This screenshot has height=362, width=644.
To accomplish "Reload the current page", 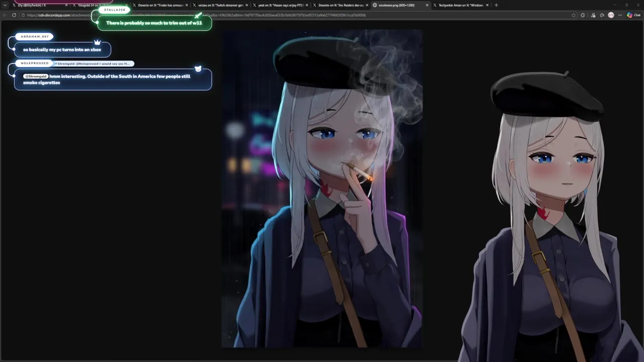I will point(14,15).
